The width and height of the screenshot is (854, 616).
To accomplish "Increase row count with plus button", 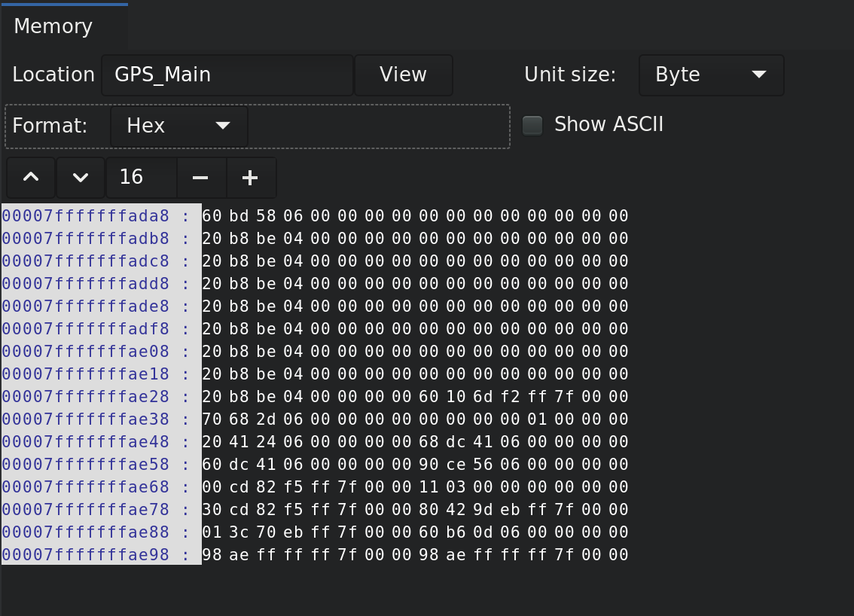I will coord(251,178).
